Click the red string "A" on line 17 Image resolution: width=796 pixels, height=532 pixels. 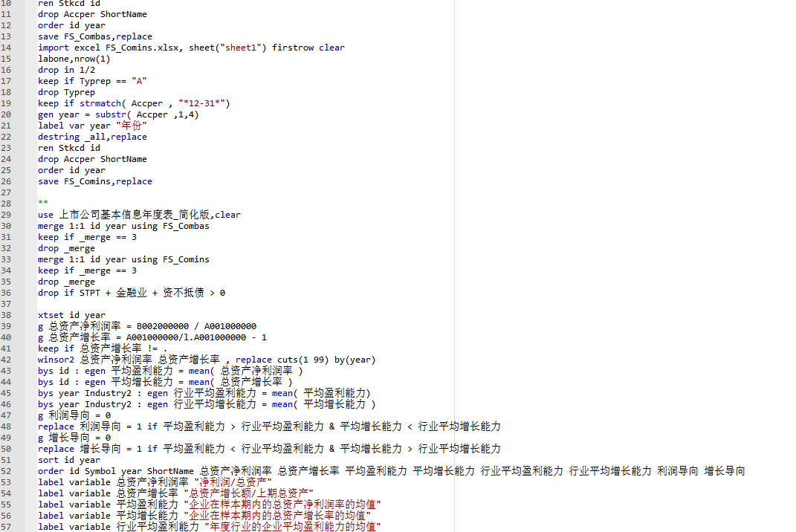[x=139, y=81]
